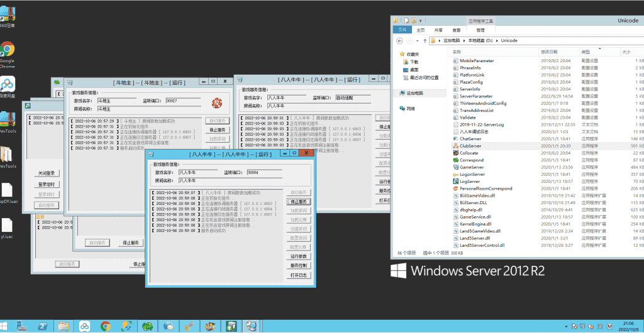Select the PersonalRoomCorrespond application file
The image size is (644, 333).
(x=486, y=188)
